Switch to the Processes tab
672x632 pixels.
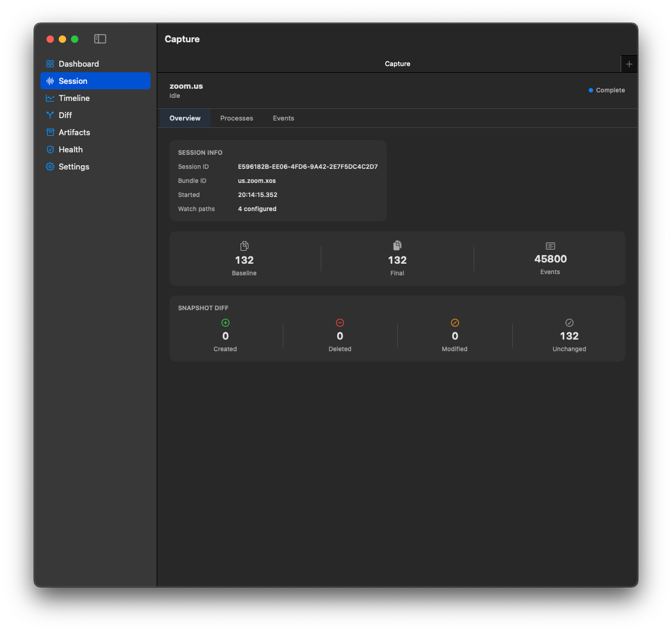236,118
